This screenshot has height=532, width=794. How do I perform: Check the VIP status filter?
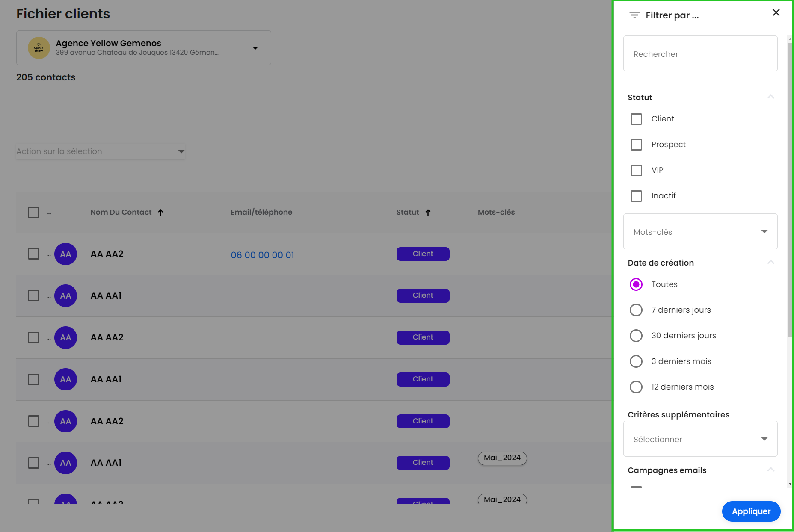[x=636, y=170]
